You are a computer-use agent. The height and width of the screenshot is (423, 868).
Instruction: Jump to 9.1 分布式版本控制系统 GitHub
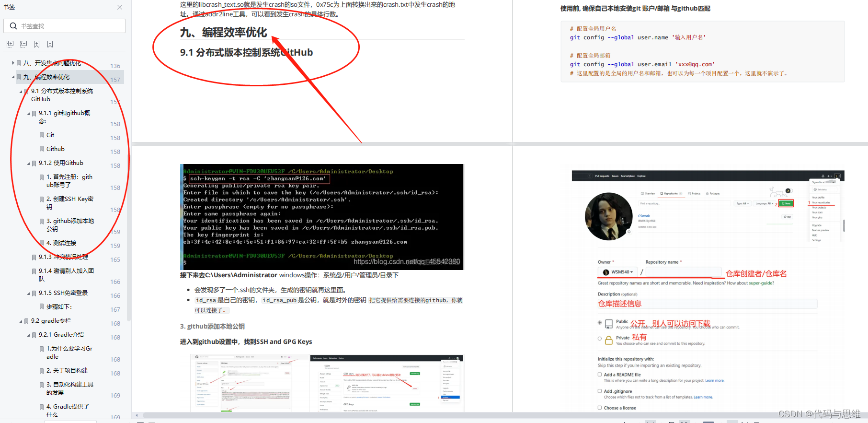pos(62,95)
